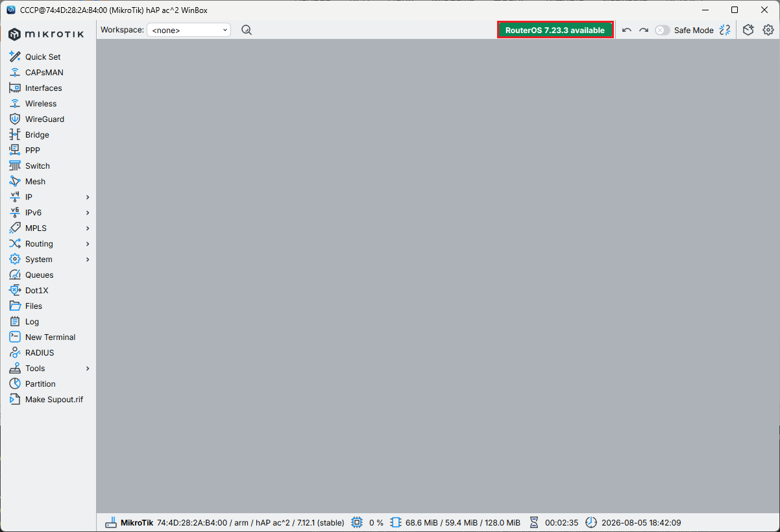
Task: Click the cube-plus icon in the top toolbar
Action: click(748, 30)
